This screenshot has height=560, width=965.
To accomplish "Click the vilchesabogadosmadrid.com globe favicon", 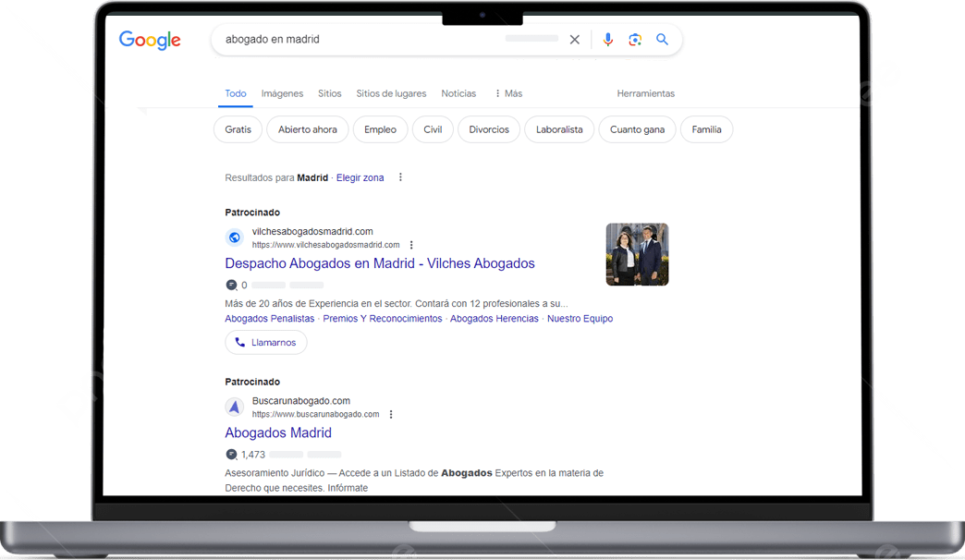I will click(x=235, y=237).
